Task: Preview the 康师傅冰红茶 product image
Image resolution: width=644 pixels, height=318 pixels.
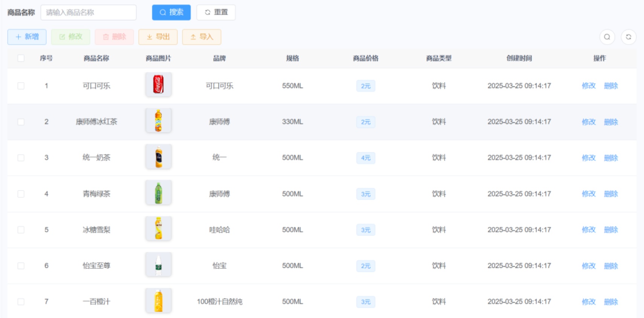Action: tap(158, 120)
